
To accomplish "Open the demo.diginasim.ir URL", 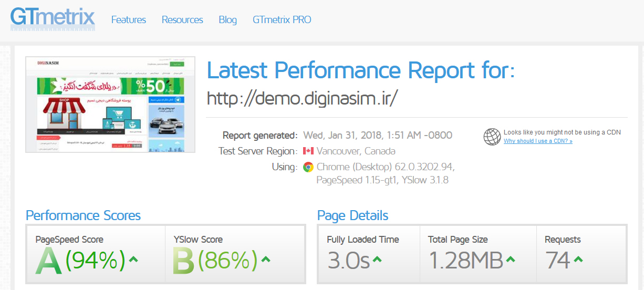I will 303,98.
